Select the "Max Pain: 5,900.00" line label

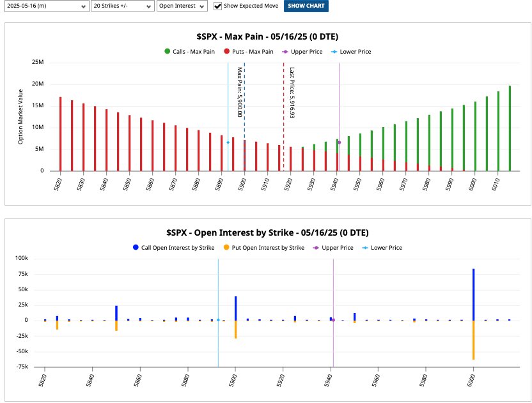pos(240,92)
